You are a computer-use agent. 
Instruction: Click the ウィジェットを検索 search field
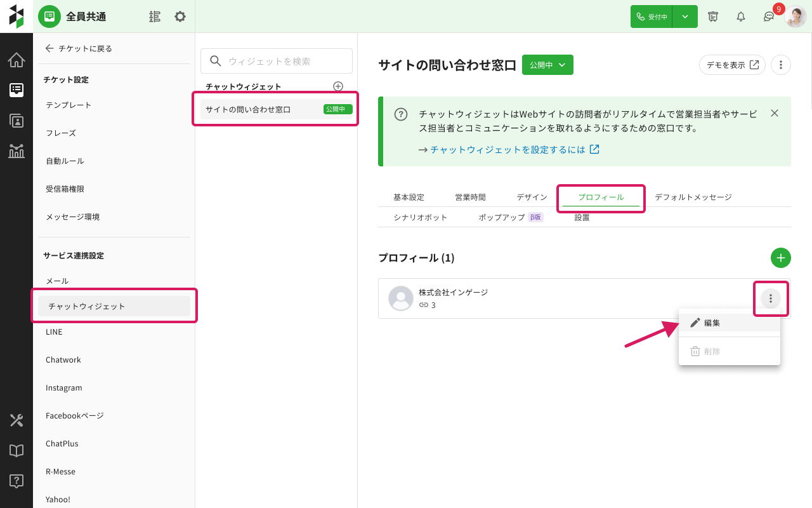click(x=277, y=61)
